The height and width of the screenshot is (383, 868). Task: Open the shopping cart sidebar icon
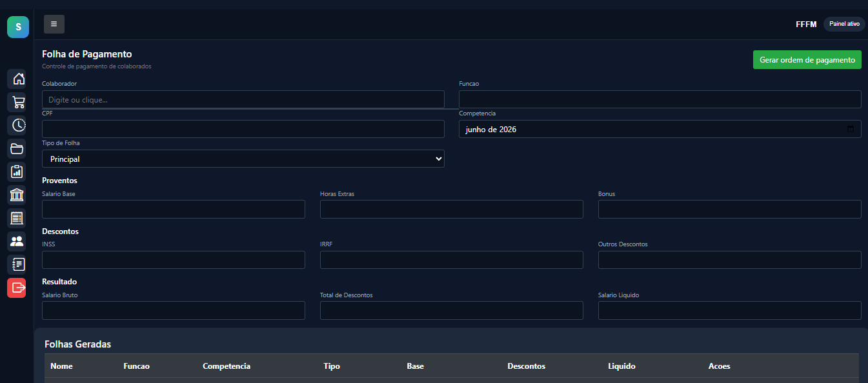[17, 102]
